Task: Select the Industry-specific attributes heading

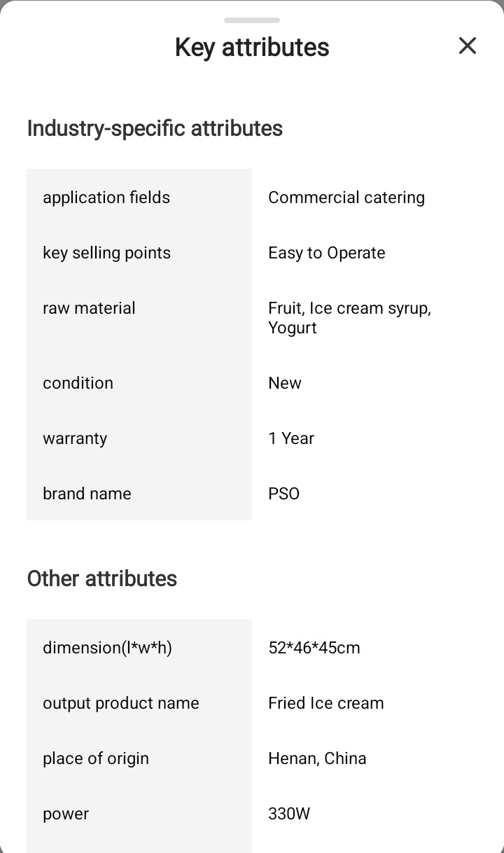Action: pos(155,129)
